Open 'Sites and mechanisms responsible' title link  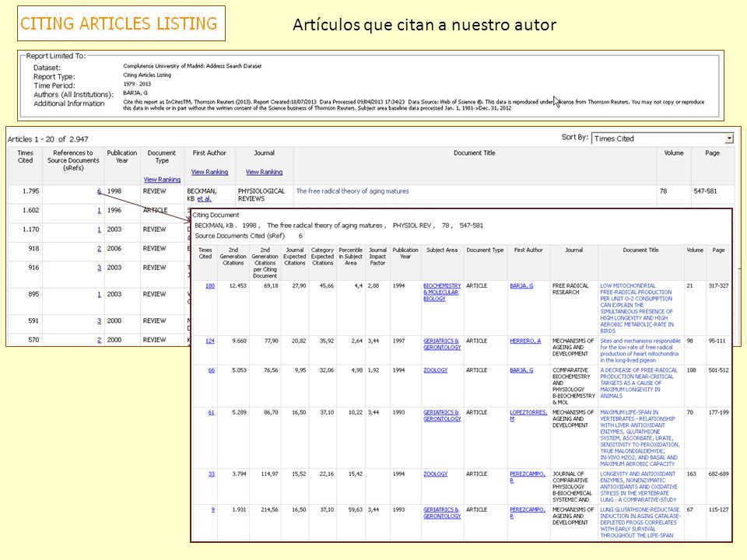point(640,351)
